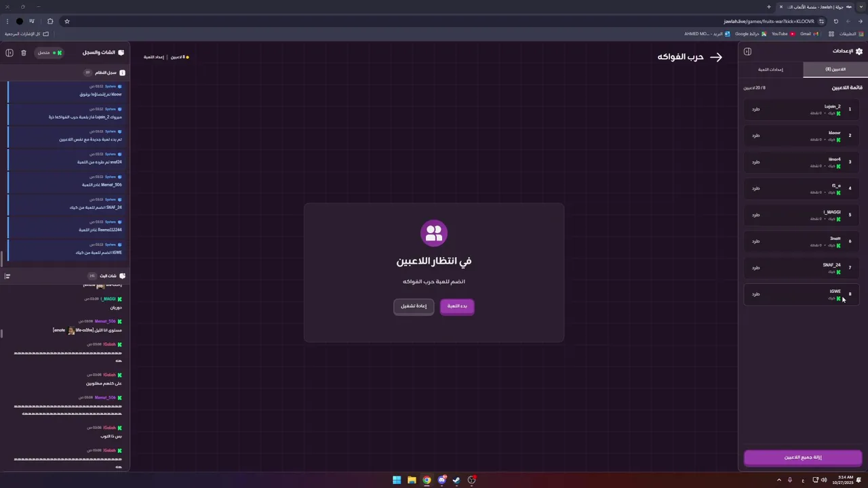Click the restart button in dialog
Image resolution: width=868 pixels, height=488 pixels.
pyautogui.click(x=414, y=306)
